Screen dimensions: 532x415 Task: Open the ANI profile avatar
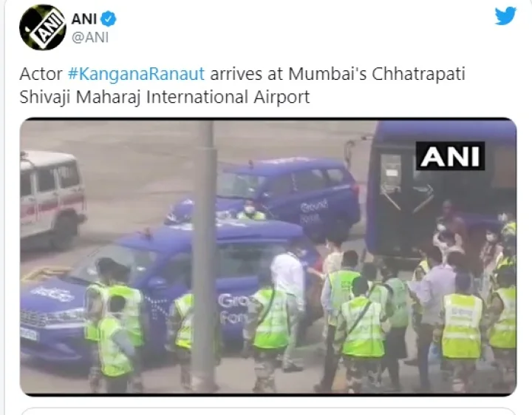tap(42, 27)
